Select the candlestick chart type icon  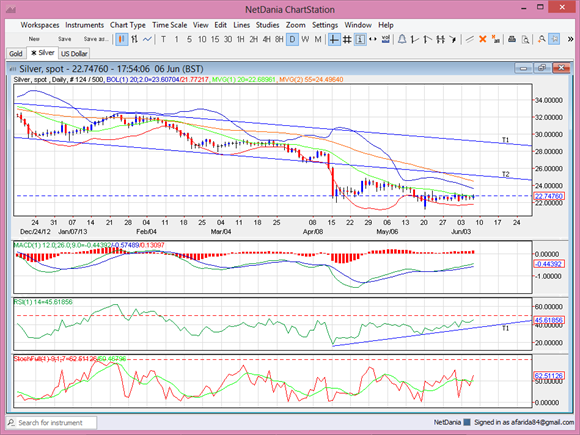[122, 39]
